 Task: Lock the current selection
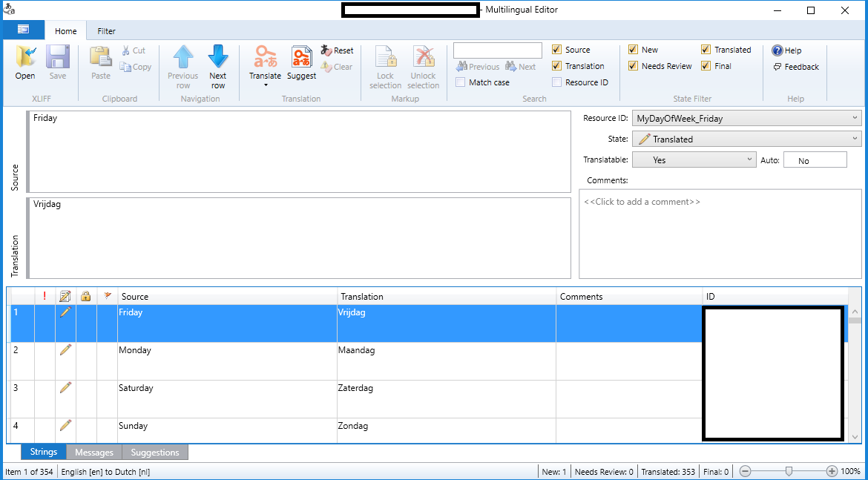coord(385,65)
